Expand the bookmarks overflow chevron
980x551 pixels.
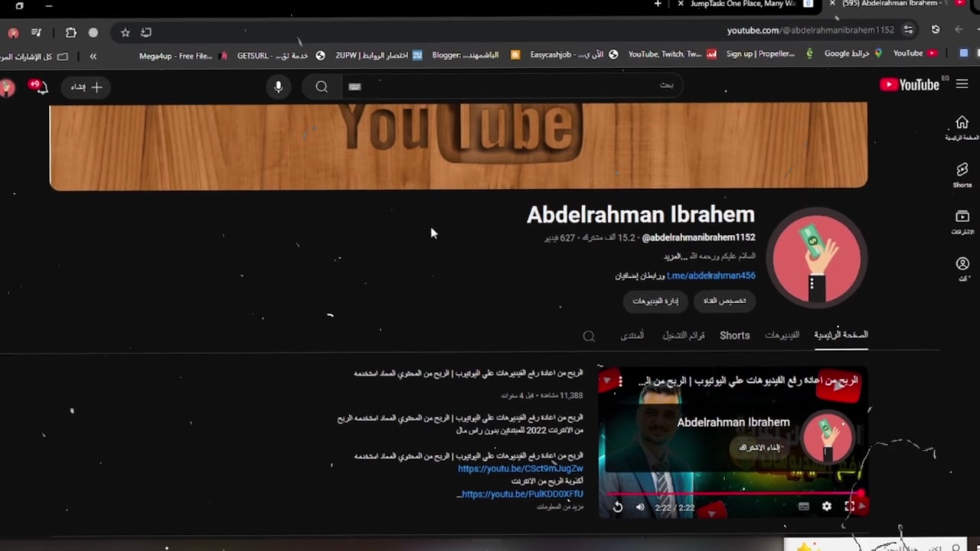coord(93,56)
